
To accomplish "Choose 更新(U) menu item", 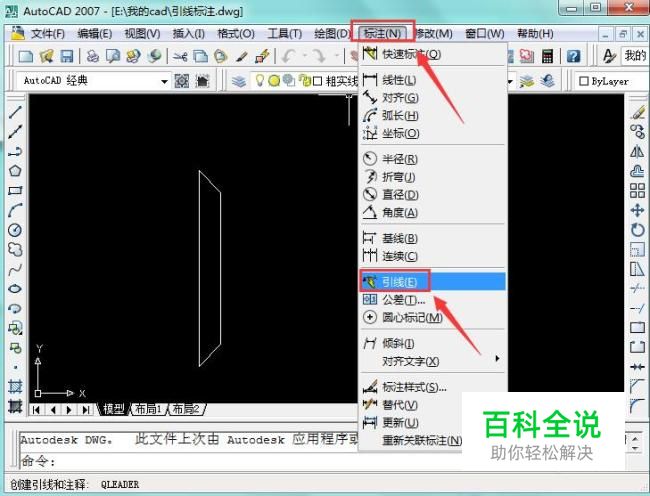I will [411, 423].
